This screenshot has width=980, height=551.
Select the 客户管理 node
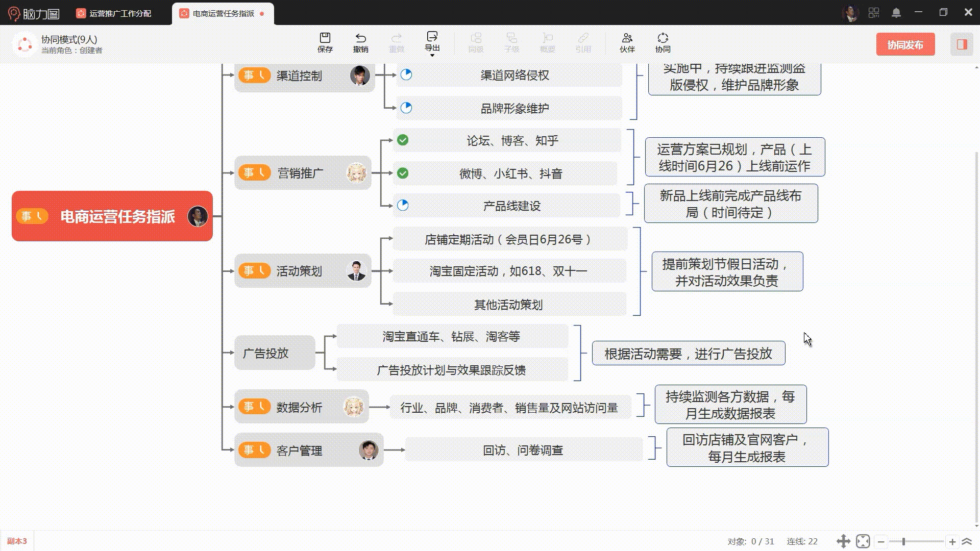[309, 450]
